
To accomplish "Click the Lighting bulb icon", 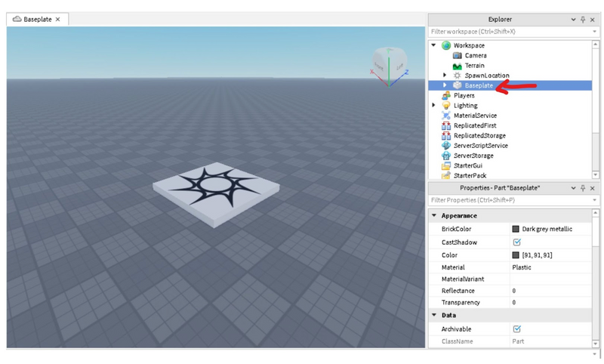I will [x=446, y=106].
